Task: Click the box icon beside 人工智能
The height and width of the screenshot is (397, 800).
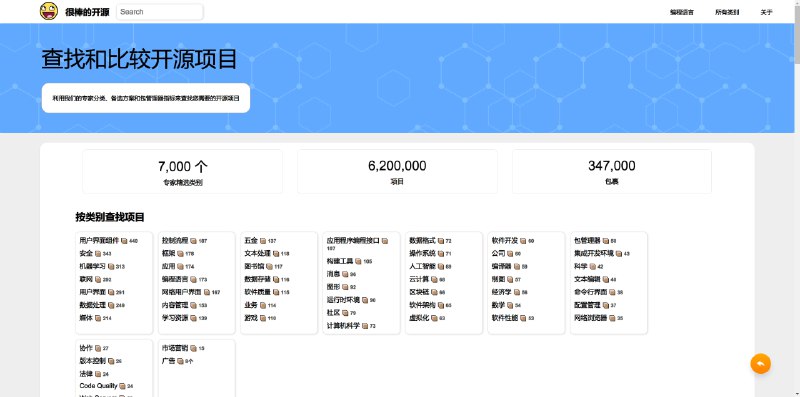Action: (440, 266)
